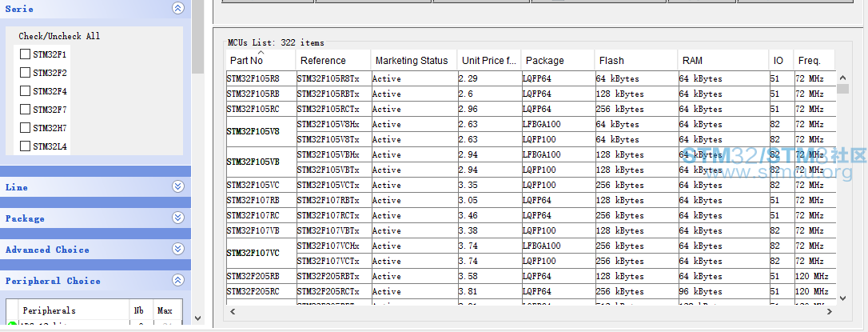The height and width of the screenshot is (332, 868).
Task: Tick the STM32H7 series checkbox
Action: (x=25, y=127)
